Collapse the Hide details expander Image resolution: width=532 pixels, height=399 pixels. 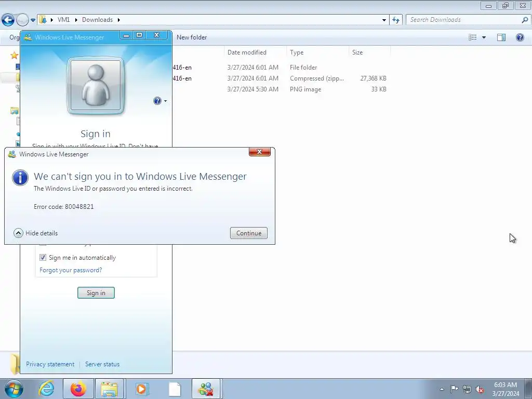[36, 233]
